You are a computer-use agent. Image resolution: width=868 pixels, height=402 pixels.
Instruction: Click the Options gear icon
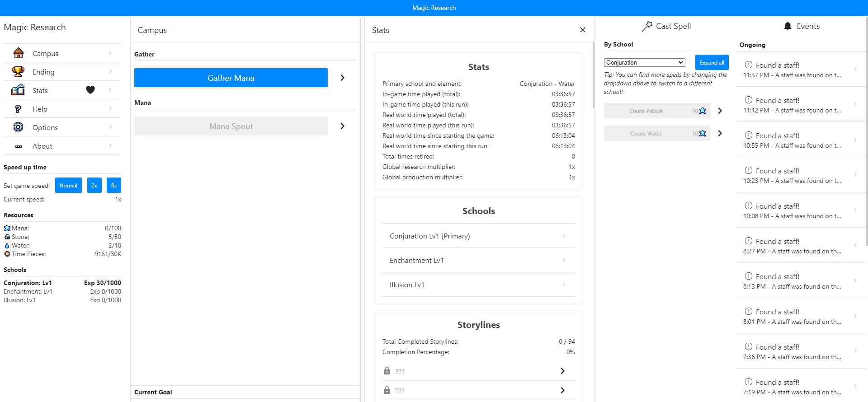click(18, 127)
